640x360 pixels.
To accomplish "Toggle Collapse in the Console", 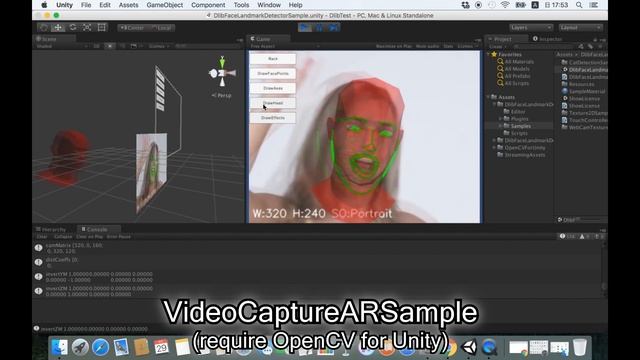I will point(63,237).
